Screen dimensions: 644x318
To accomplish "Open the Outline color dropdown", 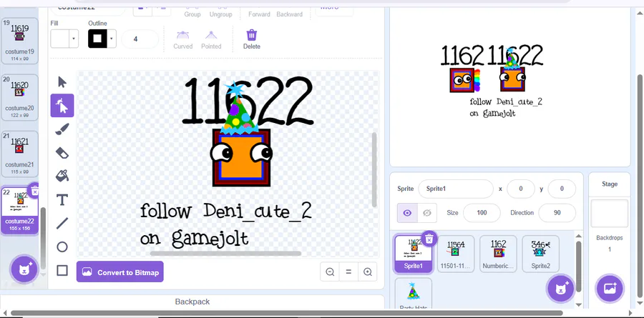I will coord(112,39).
